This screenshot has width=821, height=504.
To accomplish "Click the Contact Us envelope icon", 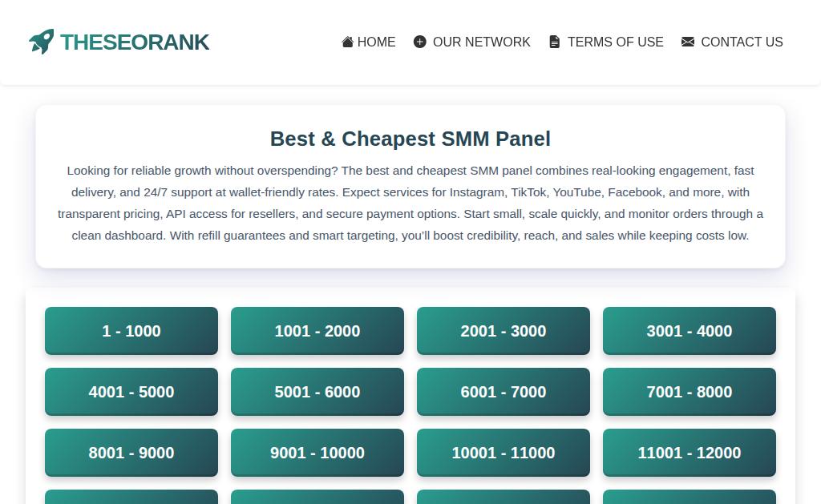I will 688,42.
